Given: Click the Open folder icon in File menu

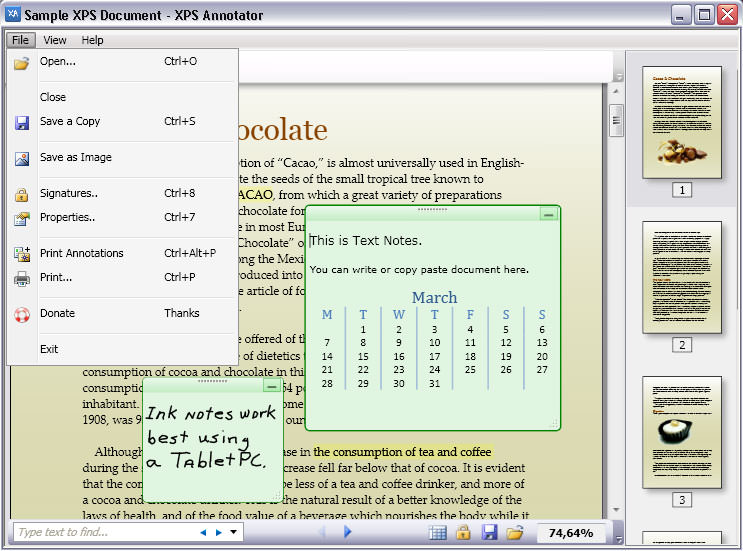Looking at the screenshot, I should coord(21,63).
